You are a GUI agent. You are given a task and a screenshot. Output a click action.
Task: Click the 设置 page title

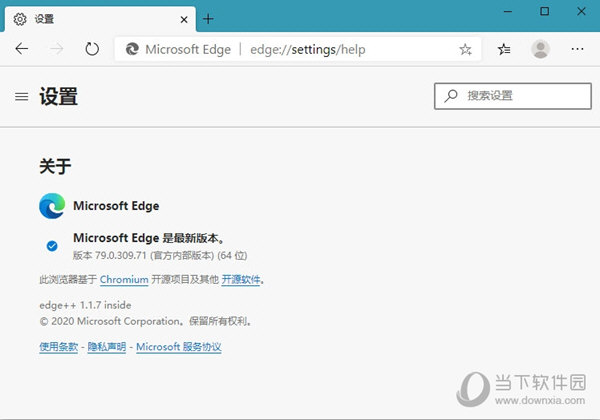pyautogui.click(x=59, y=96)
